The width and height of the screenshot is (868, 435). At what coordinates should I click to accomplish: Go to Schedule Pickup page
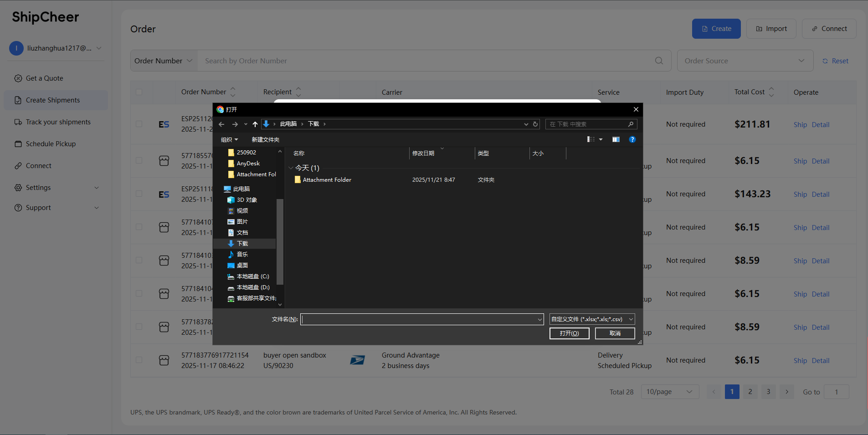[51, 144]
